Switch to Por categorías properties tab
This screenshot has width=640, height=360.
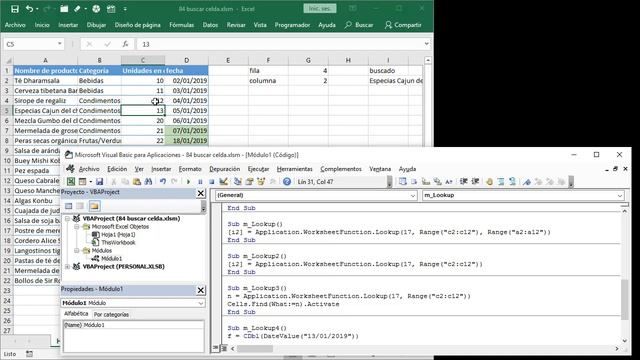[x=111, y=315]
